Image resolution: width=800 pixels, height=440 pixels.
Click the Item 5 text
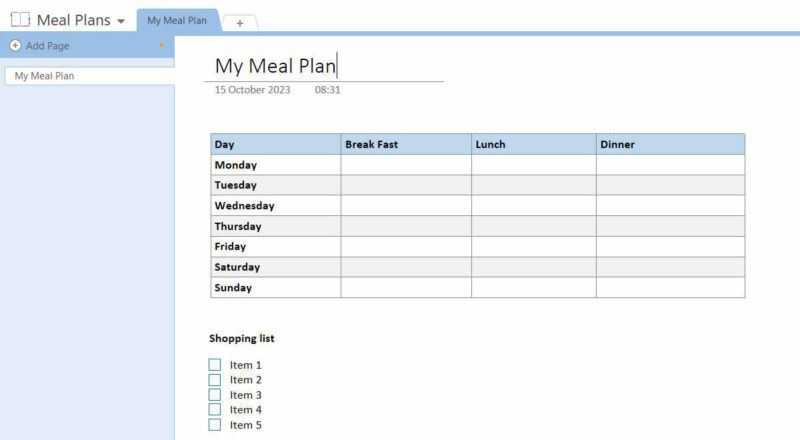[x=245, y=425]
